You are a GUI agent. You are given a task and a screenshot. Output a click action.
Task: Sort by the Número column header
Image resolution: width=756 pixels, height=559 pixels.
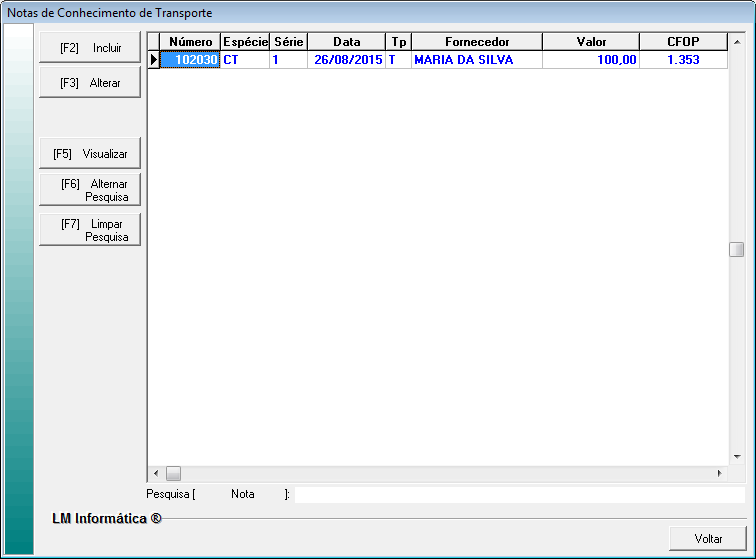(190, 42)
